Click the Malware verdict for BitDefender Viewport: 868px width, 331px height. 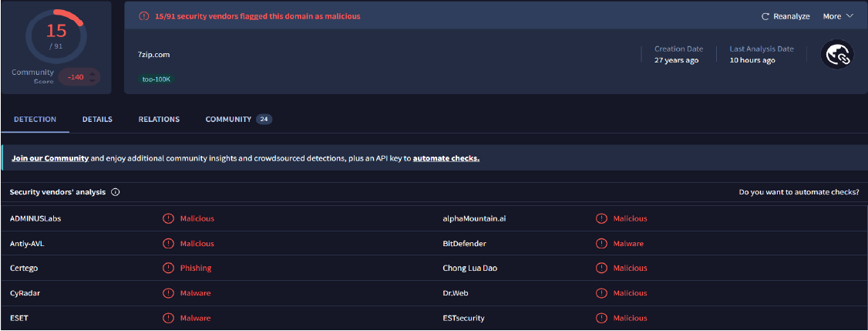(628, 243)
